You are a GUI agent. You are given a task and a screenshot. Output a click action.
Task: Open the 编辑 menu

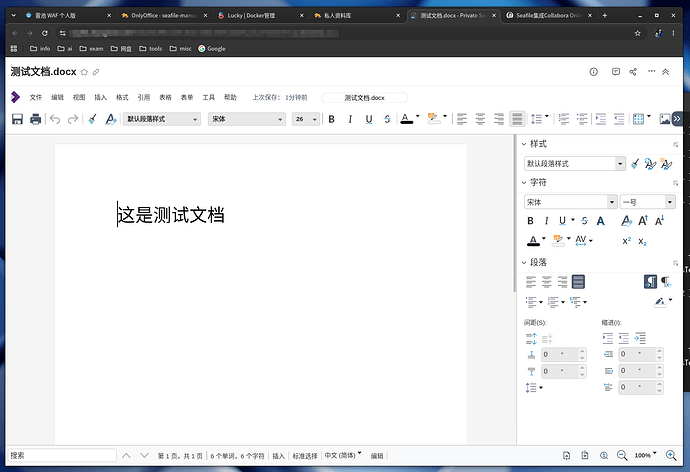click(57, 97)
